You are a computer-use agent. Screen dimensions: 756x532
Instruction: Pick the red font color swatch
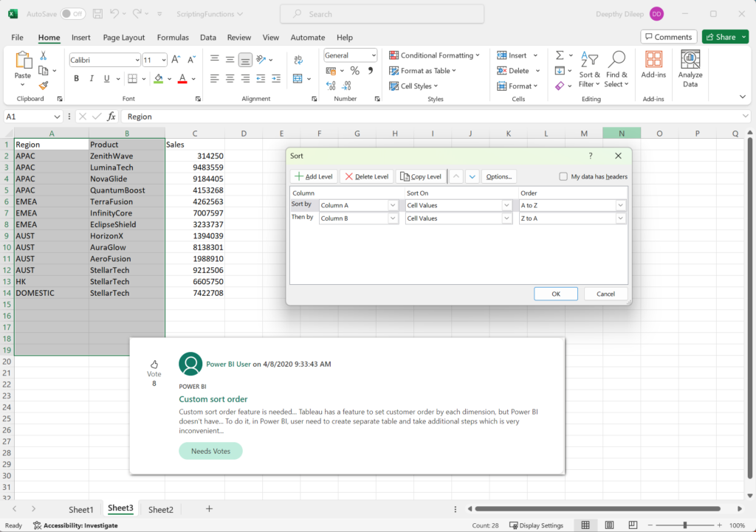click(x=182, y=78)
